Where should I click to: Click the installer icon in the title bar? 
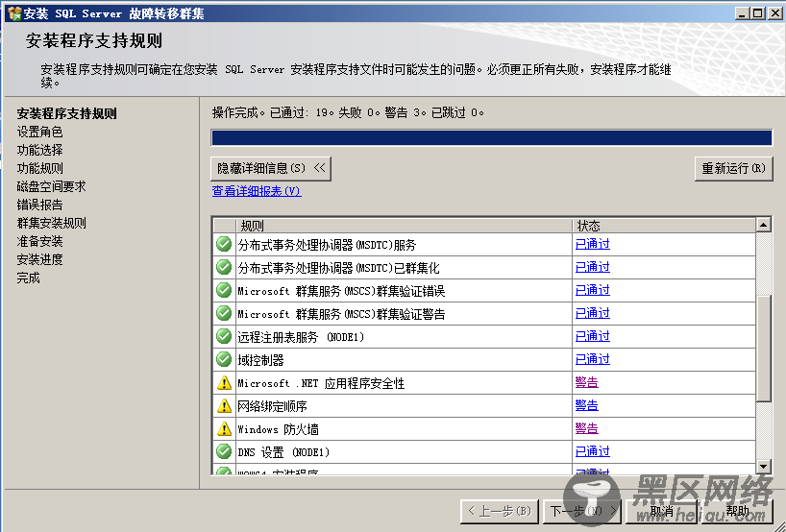point(14,13)
